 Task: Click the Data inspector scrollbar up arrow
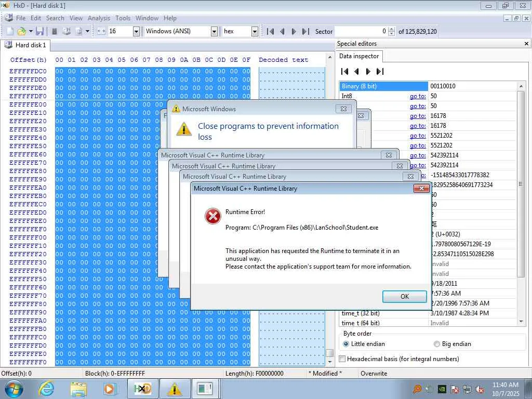[x=521, y=87]
